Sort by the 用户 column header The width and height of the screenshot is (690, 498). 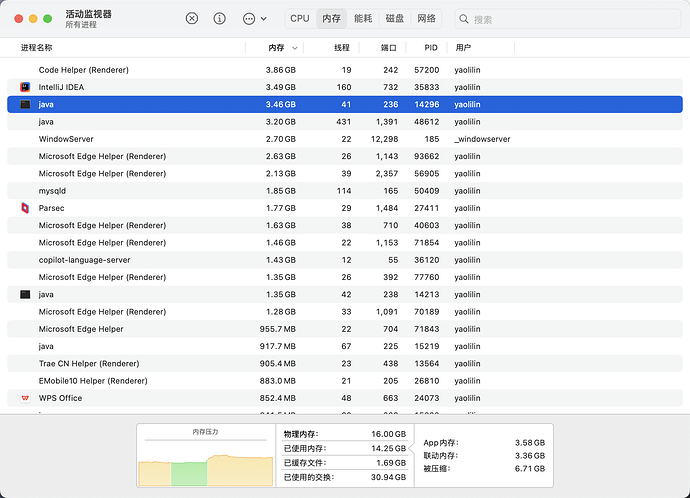pos(463,48)
